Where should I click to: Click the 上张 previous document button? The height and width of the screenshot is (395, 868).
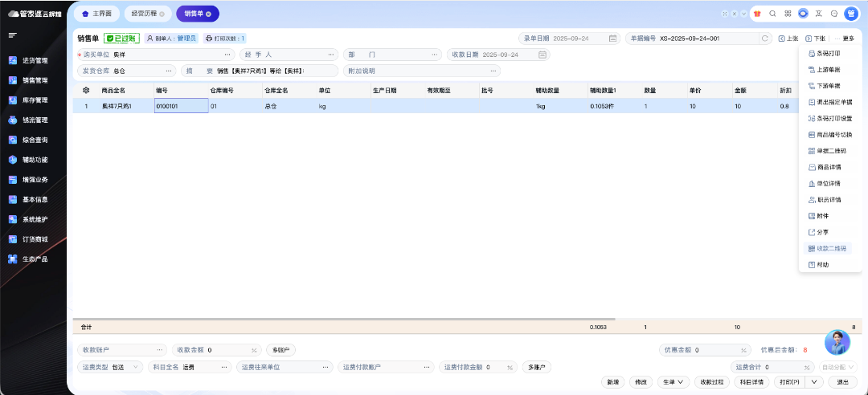pos(788,39)
